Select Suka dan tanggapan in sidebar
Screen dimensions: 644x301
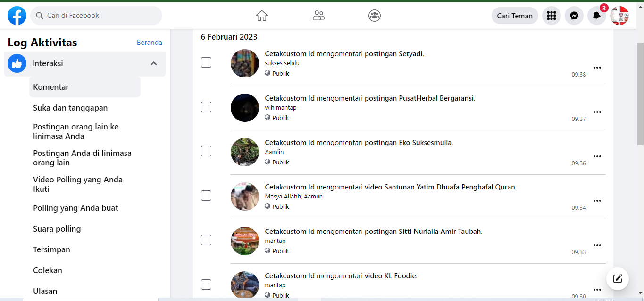[70, 108]
